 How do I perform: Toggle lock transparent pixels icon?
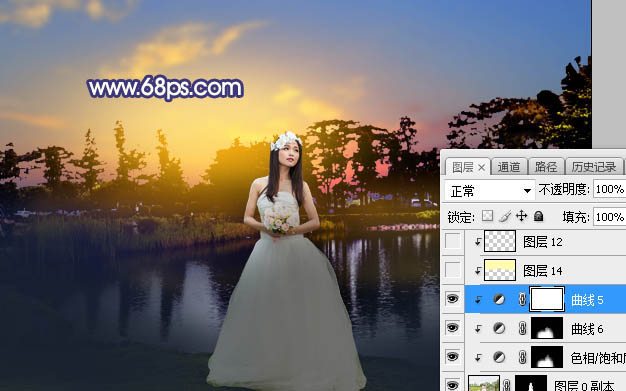[x=487, y=216]
